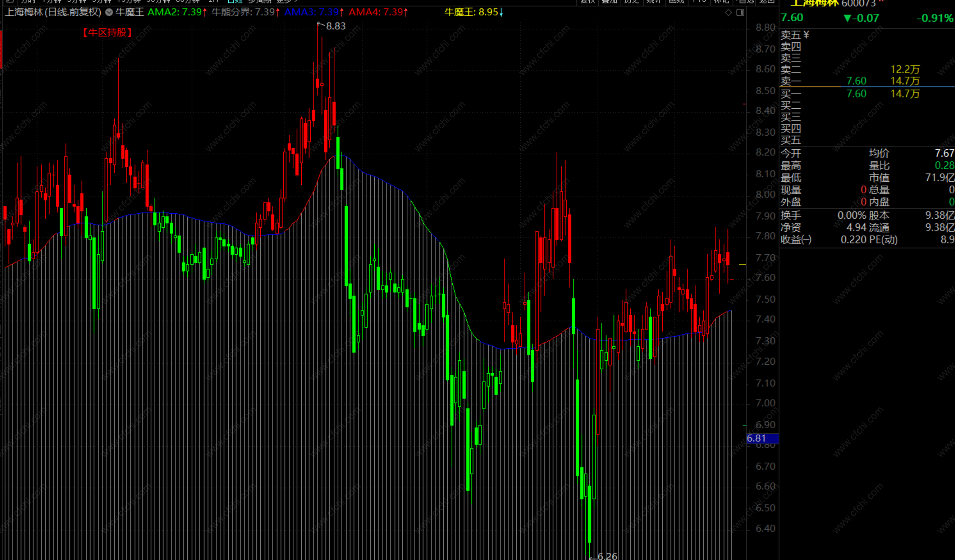955x560 pixels.
Task: Toggle the side panel icon near the price axis
Action: pos(740,12)
